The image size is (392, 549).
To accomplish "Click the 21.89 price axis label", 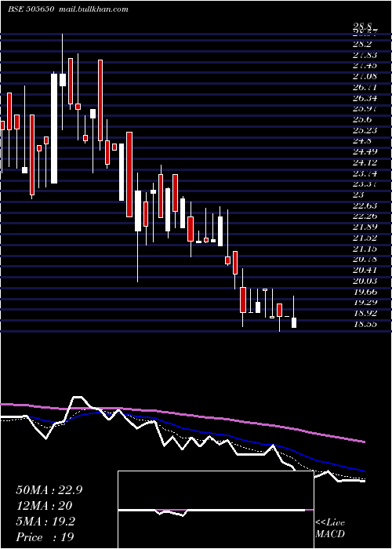I will (x=365, y=227).
